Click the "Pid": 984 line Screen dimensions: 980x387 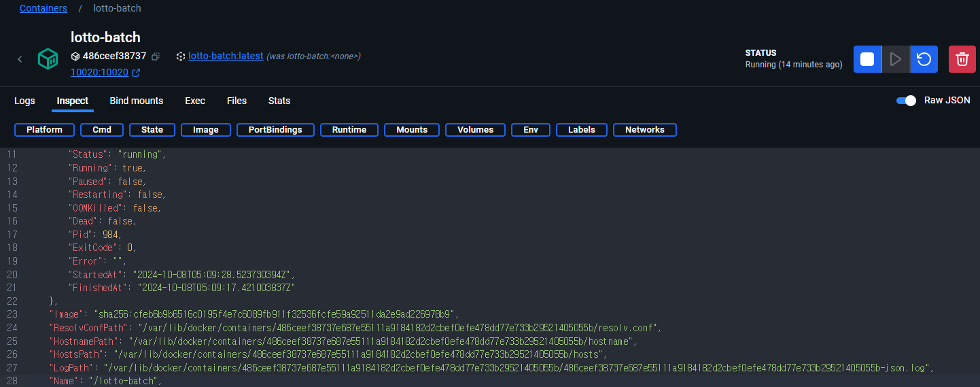coord(94,235)
